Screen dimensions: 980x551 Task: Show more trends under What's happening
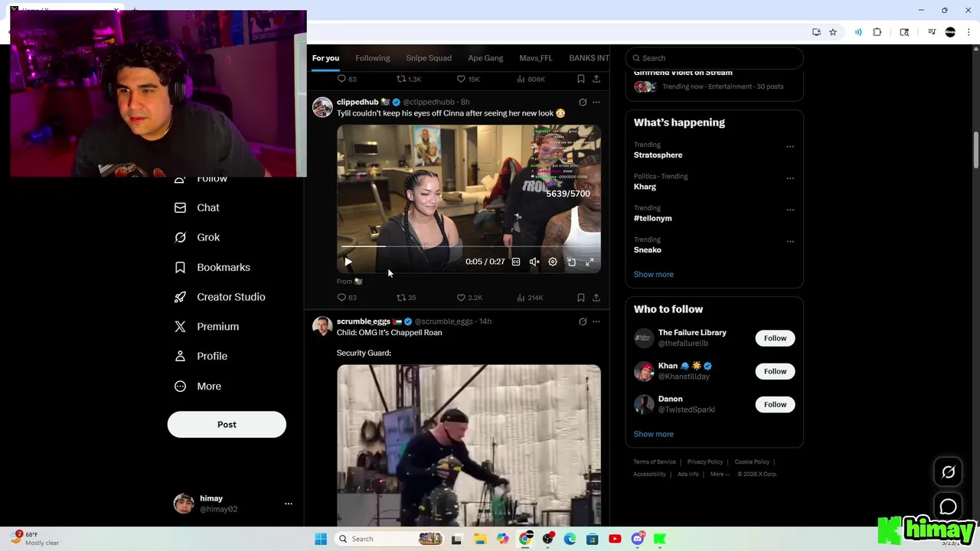pyautogui.click(x=654, y=274)
